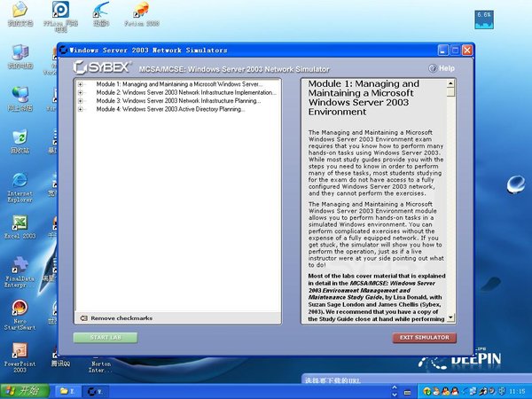Image resolution: width=532 pixels, height=399 pixels.
Task: Click taskbar scroll up chevron
Action: pyautogui.click(x=395, y=387)
